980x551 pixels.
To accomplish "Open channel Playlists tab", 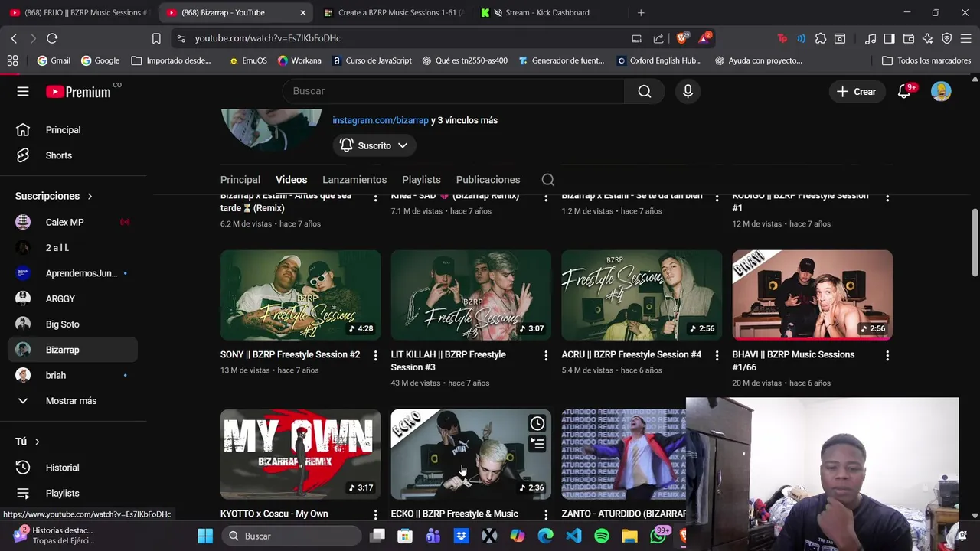I will 421,180.
